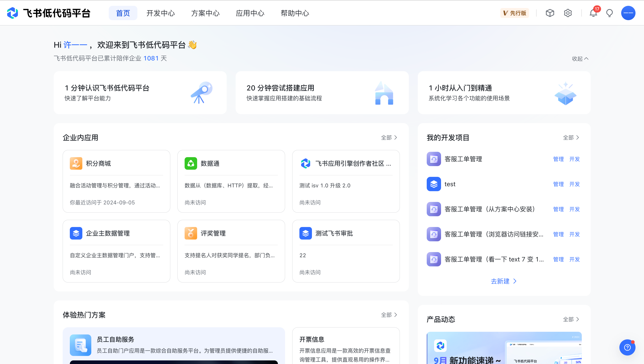Click the 企业主数据管理 app icon
The height and width of the screenshot is (364, 644).
pyautogui.click(x=76, y=233)
